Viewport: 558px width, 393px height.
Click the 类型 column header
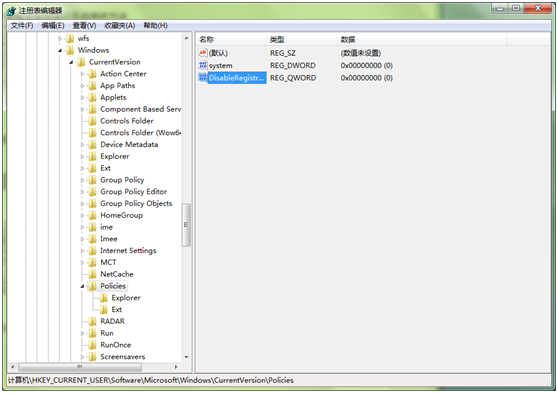[x=301, y=40]
